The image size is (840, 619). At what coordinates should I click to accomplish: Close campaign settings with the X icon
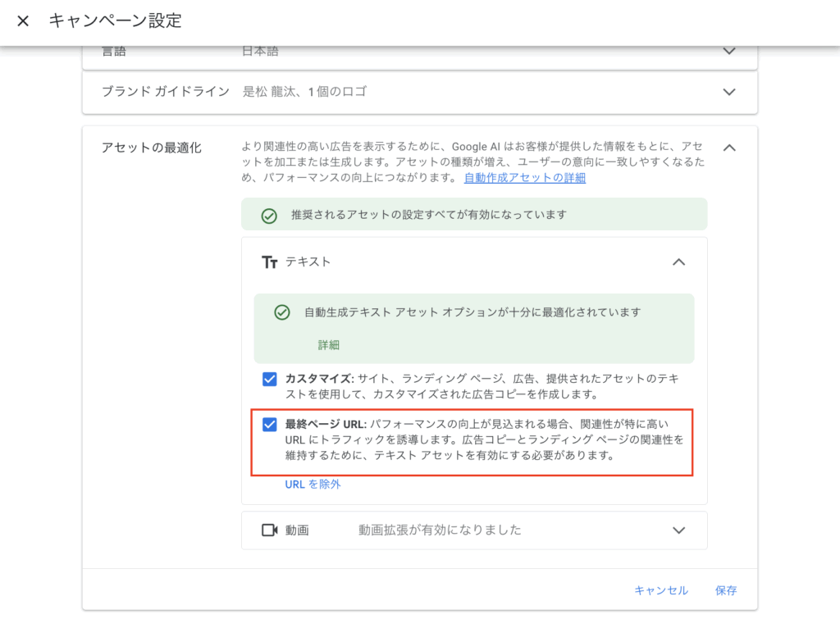pyautogui.click(x=22, y=21)
